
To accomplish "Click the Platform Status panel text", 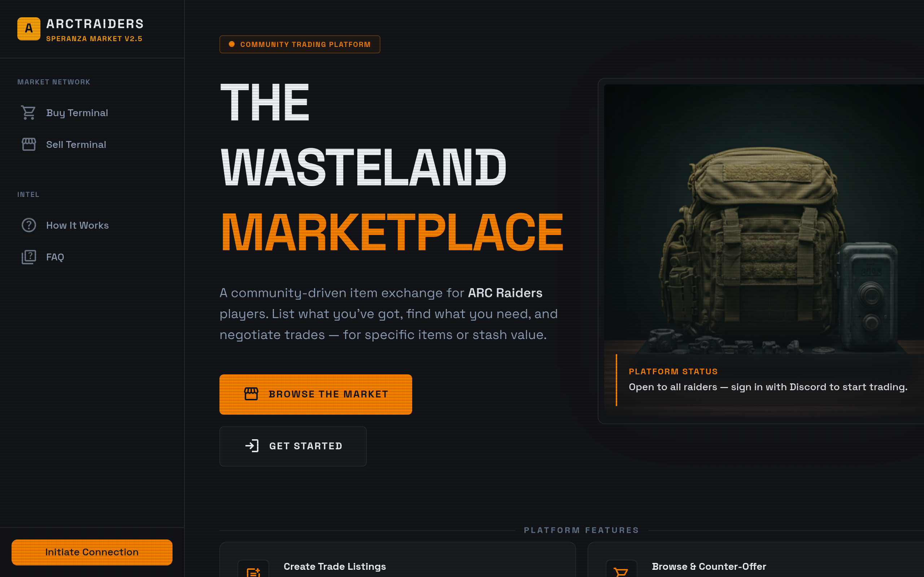I will [x=767, y=382].
